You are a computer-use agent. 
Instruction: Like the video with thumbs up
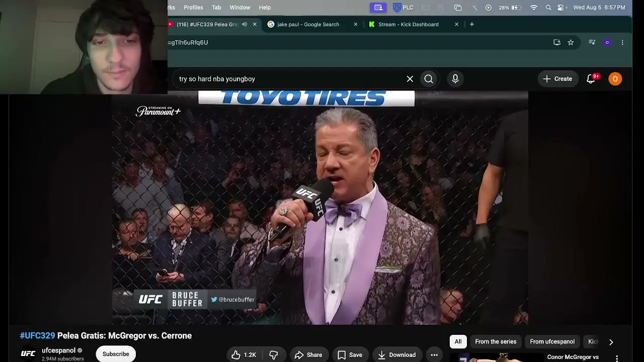click(244, 355)
